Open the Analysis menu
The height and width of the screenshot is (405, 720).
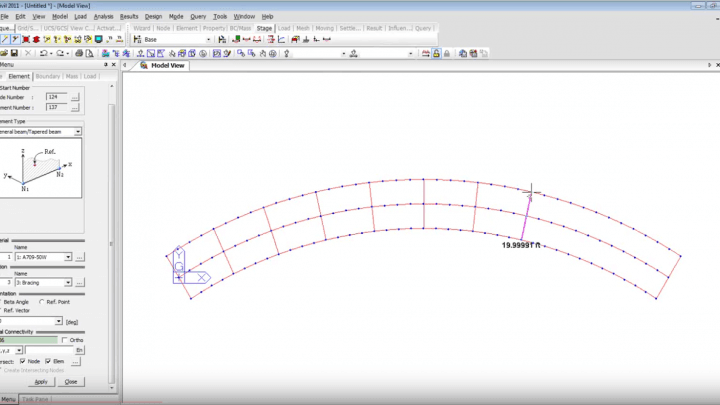pos(103,17)
